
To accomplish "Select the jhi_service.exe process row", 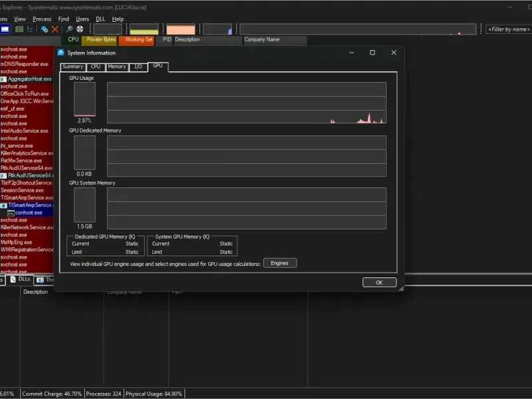I will 27,146.
